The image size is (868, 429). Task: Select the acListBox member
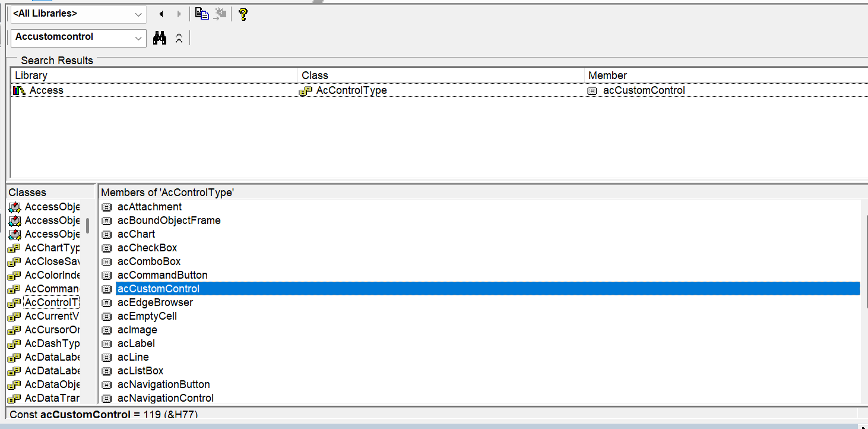pos(140,371)
